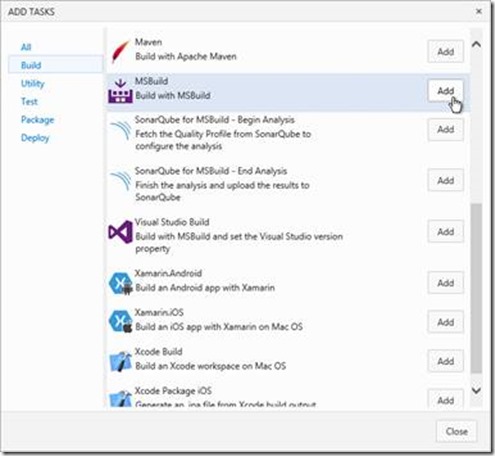495x456 pixels.
Task: Click the scrollbar up arrow
Action: pyautogui.click(x=476, y=44)
